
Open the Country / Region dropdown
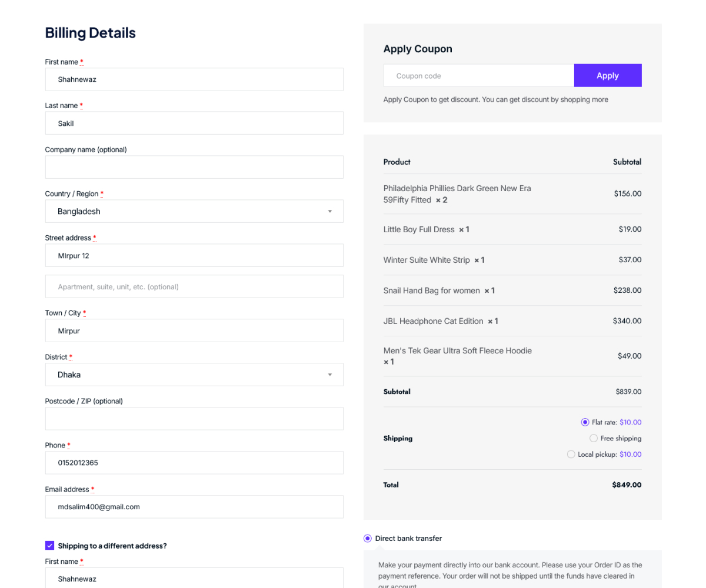(194, 212)
